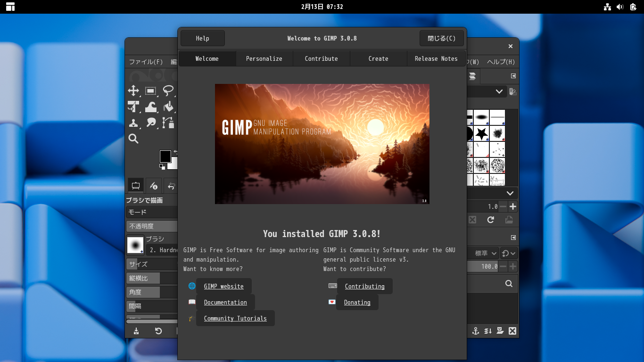
Task: Click the layer search magnifier icon
Action: [x=509, y=283]
